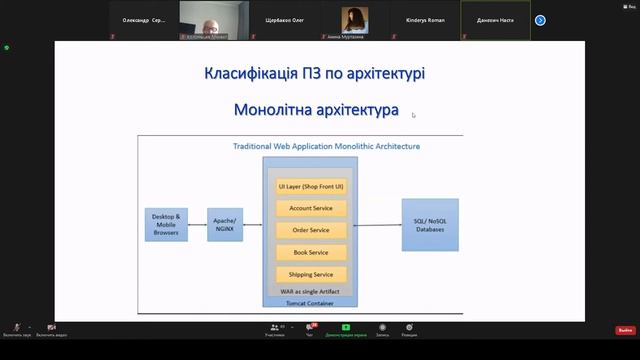Select Аміна participant tile with photo
The height and width of the screenshot is (360, 640).
tap(355, 20)
